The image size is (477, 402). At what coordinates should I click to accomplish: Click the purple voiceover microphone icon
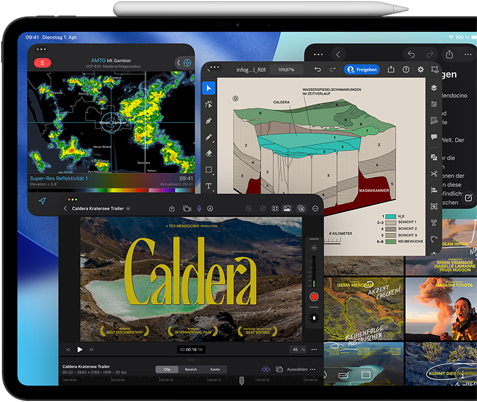tap(199, 209)
